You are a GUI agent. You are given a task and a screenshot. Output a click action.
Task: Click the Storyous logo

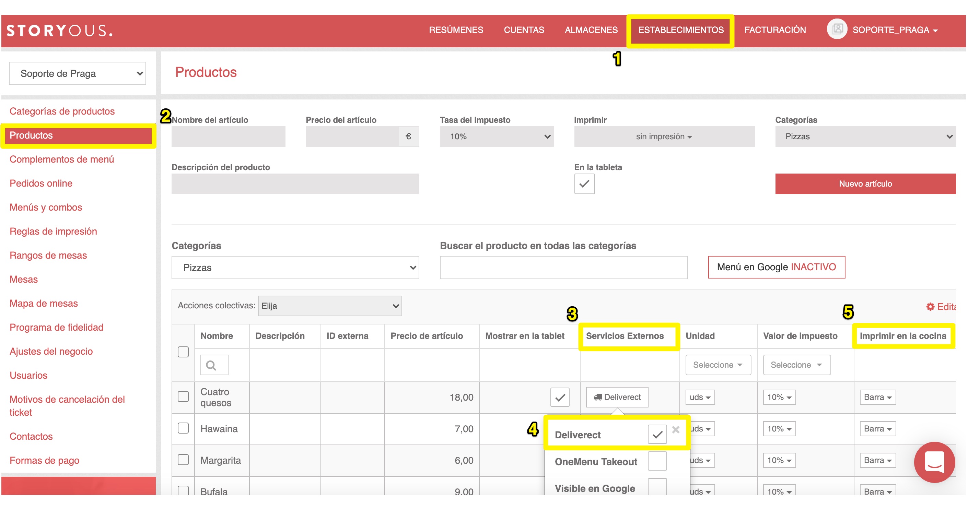click(x=60, y=31)
